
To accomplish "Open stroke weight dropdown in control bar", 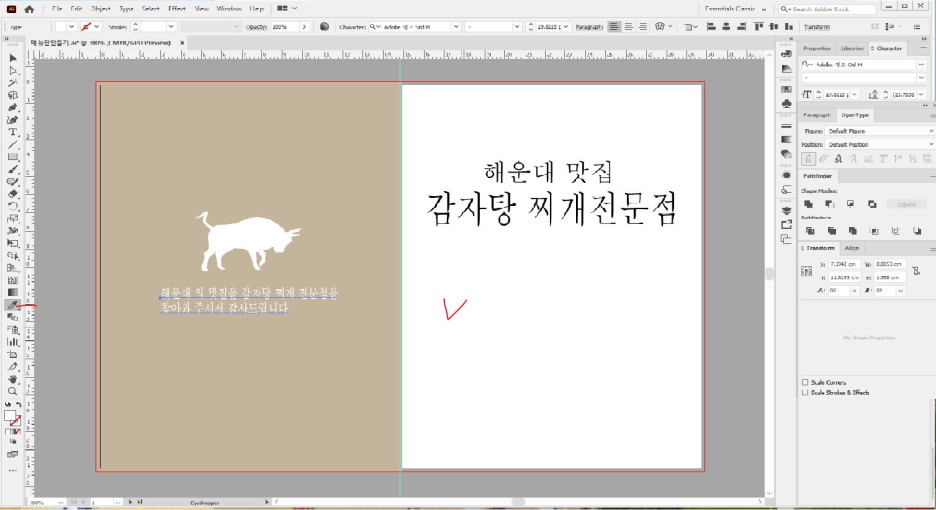I will (x=171, y=27).
